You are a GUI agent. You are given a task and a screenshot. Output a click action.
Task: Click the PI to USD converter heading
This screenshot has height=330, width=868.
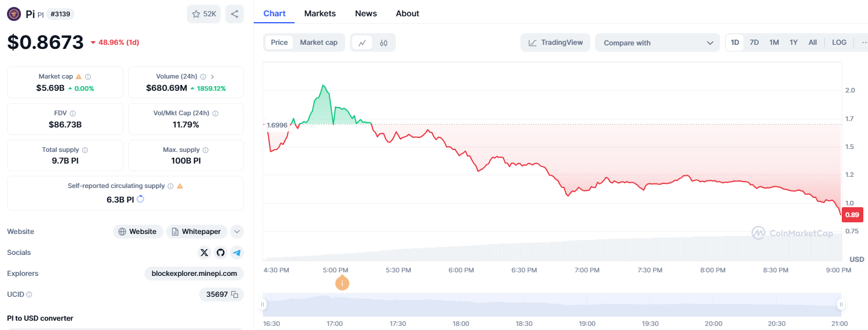coord(40,318)
